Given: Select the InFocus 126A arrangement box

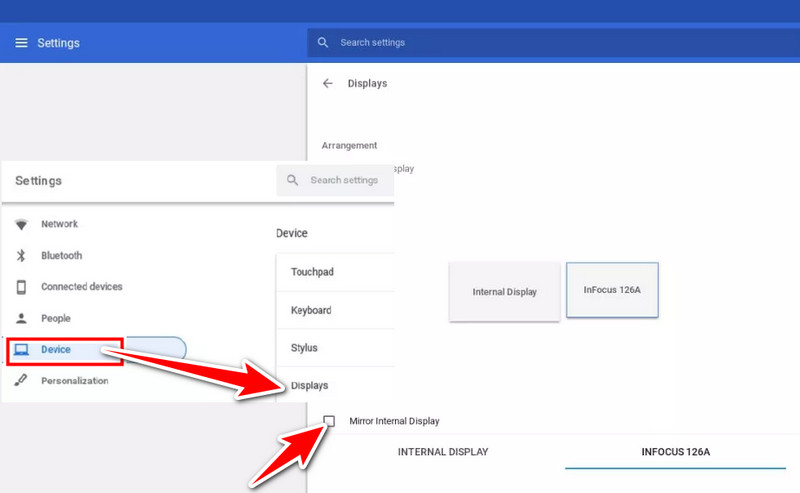Looking at the screenshot, I should [612, 291].
